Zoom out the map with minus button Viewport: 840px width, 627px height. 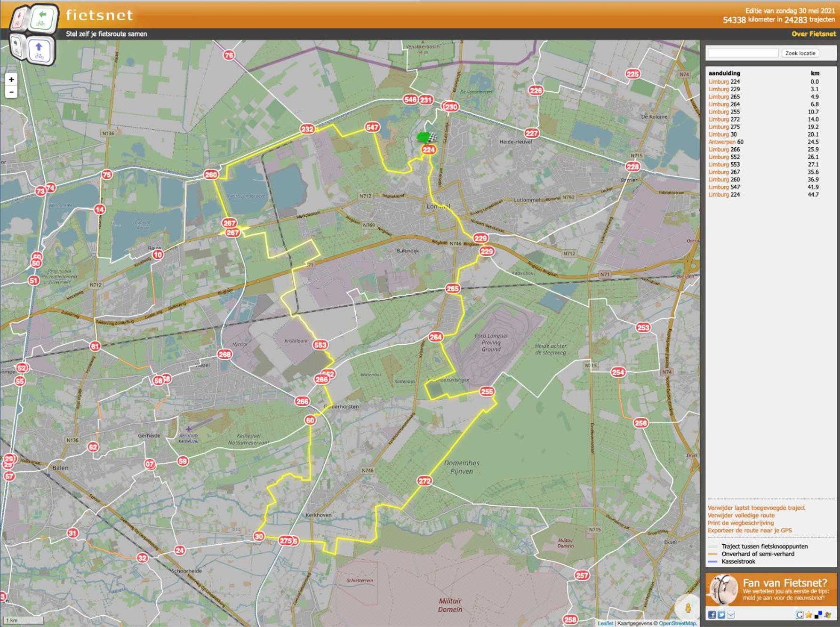click(x=11, y=92)
